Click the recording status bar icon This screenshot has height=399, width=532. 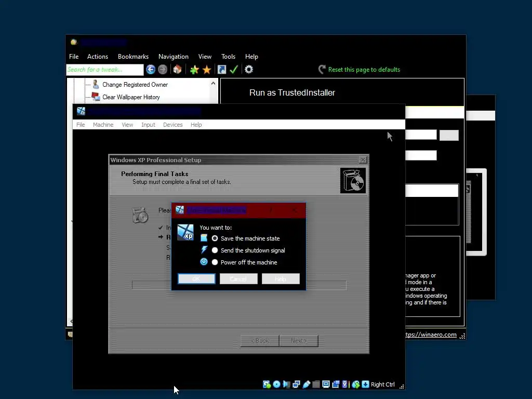336,384
